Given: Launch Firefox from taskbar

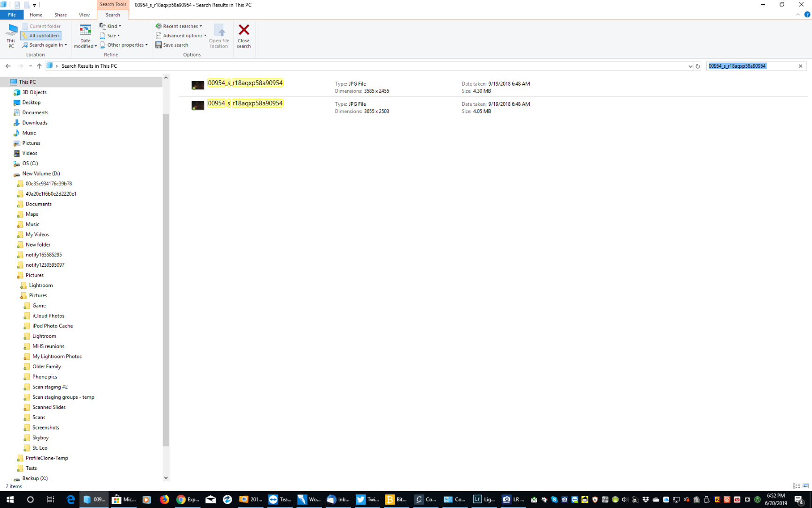Looking at the screenshot, I should 164,500.
